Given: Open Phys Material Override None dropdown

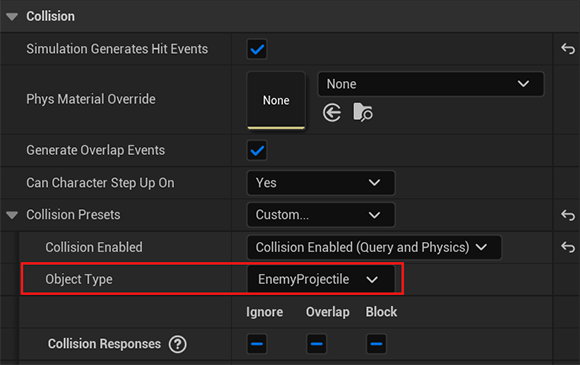Looking at the screenshot, I should [x=431, y=84].
